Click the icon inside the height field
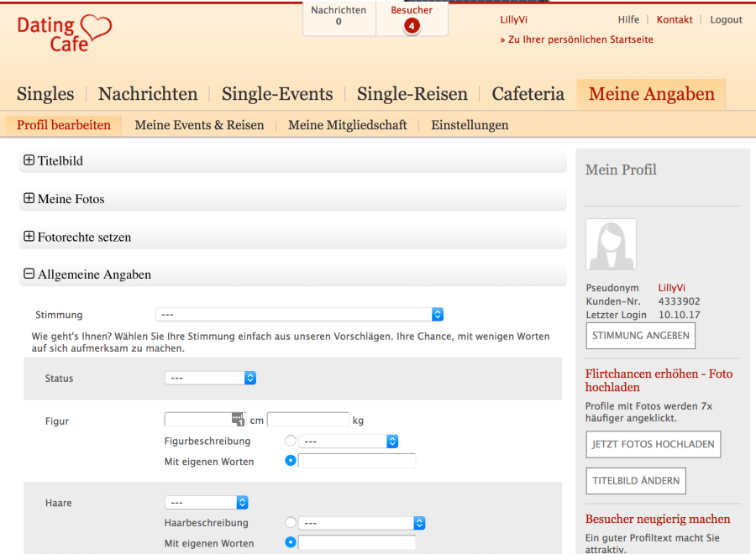 [x=237, y=420]
